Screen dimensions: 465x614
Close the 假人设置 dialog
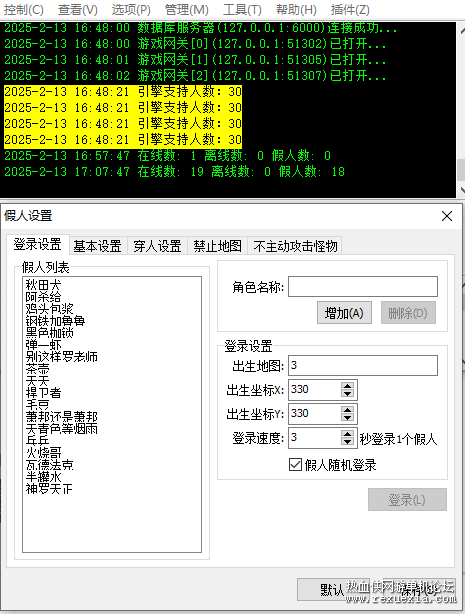coord(447,216)
